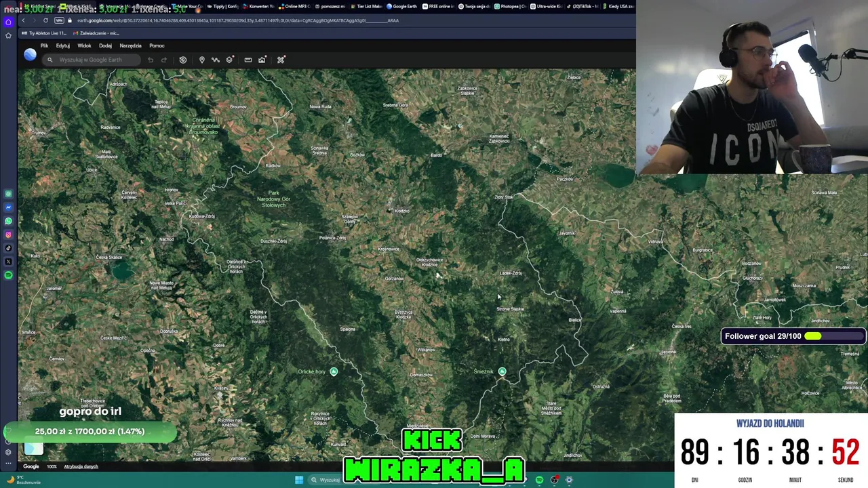Image resolution: width=868 pixels, height=488 pixels.
Task: Open the Zaświadczenie Gmail bookmark
Action: (96, 33)
